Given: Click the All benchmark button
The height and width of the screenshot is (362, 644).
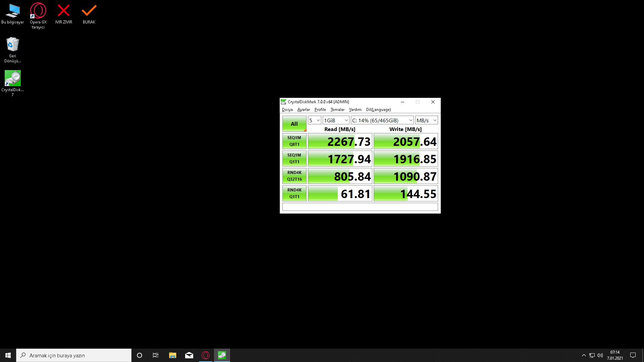Looking at the screenshot, I should coord(294,124).
